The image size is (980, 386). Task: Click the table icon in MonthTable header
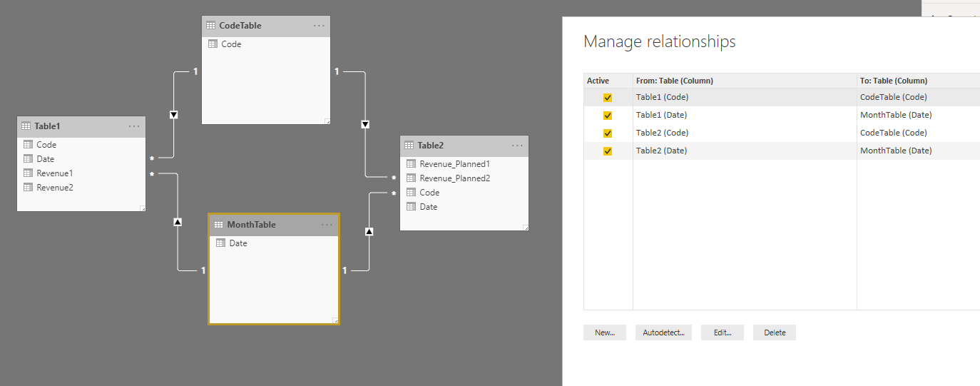pos(218,225)
